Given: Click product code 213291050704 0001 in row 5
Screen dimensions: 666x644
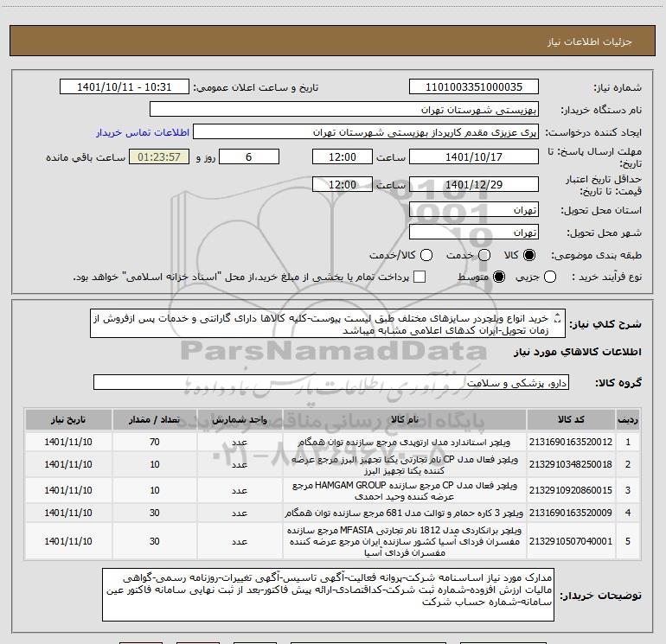Looking at the screenshot, I should [x=571, y=541].
